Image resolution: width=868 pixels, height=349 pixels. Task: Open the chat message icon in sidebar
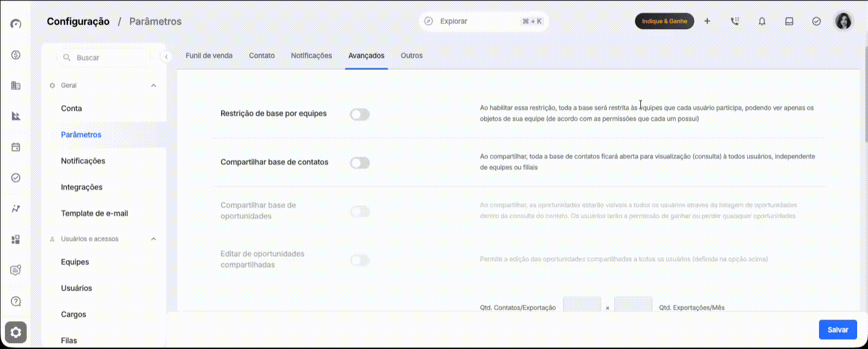tap(16, 270)
